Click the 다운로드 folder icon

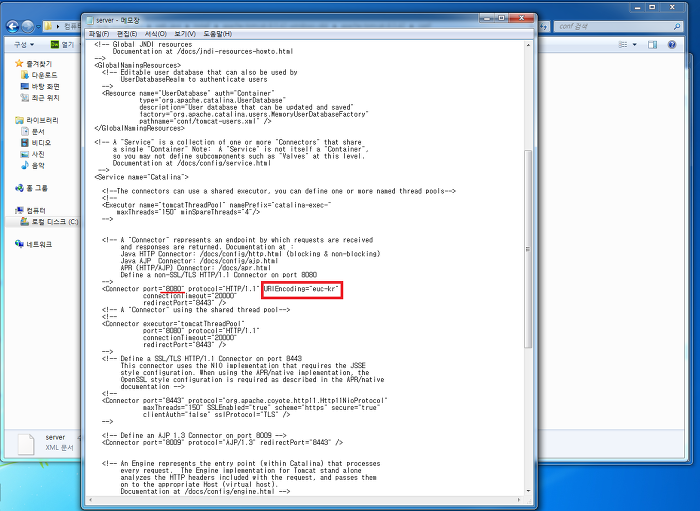coord(25,75)
